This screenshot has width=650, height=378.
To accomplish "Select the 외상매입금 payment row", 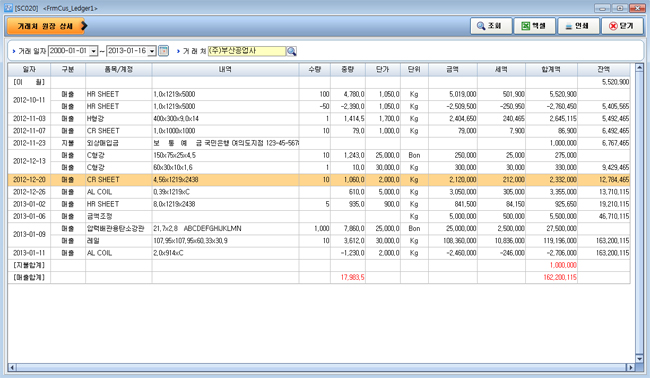I will [319, 143].
